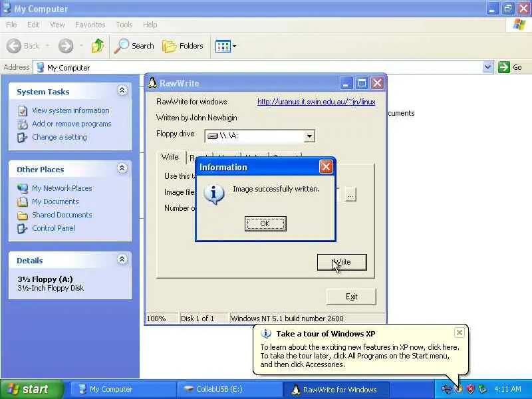Click the Add or remove programs icon
The height and width of the screenshot is (399, 532).
pos(23,124)
